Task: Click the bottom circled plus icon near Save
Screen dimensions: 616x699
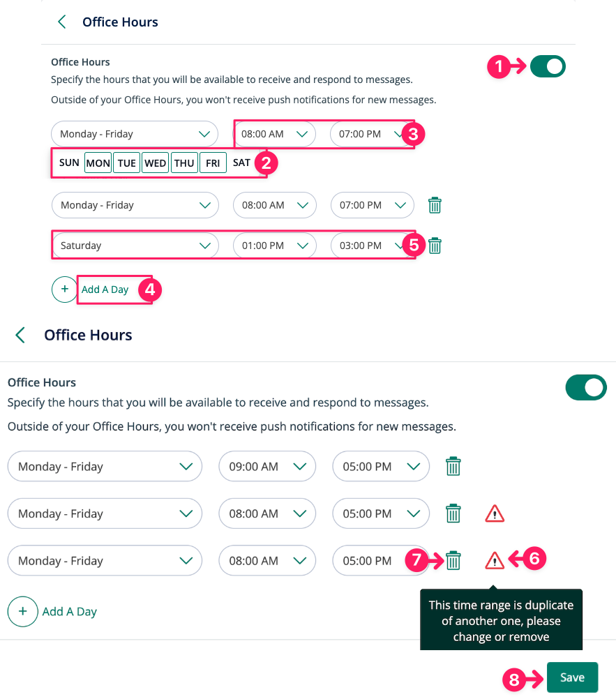Action: tap(23, 612)
